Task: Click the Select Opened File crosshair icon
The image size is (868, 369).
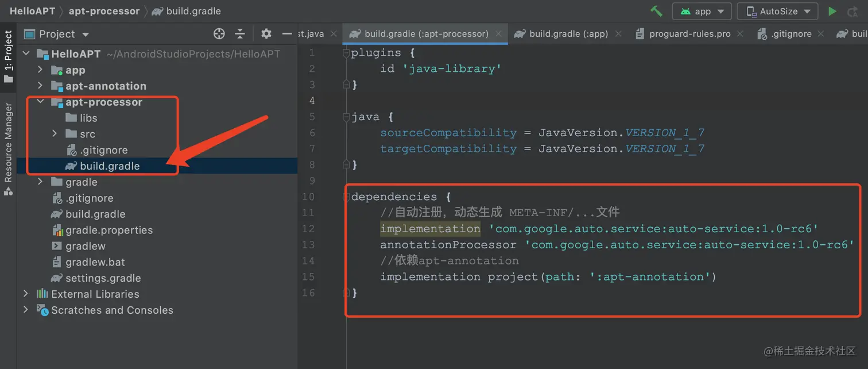Action: (219, 33)
